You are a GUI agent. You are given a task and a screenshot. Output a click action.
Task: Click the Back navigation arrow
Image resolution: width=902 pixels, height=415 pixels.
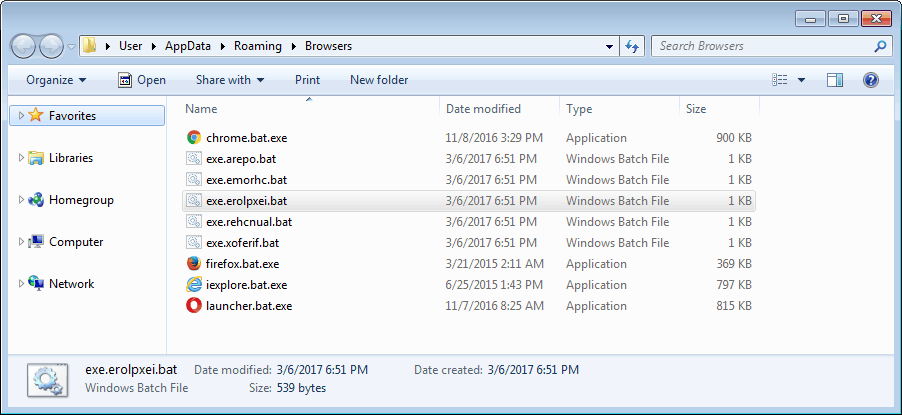(24, 46)
